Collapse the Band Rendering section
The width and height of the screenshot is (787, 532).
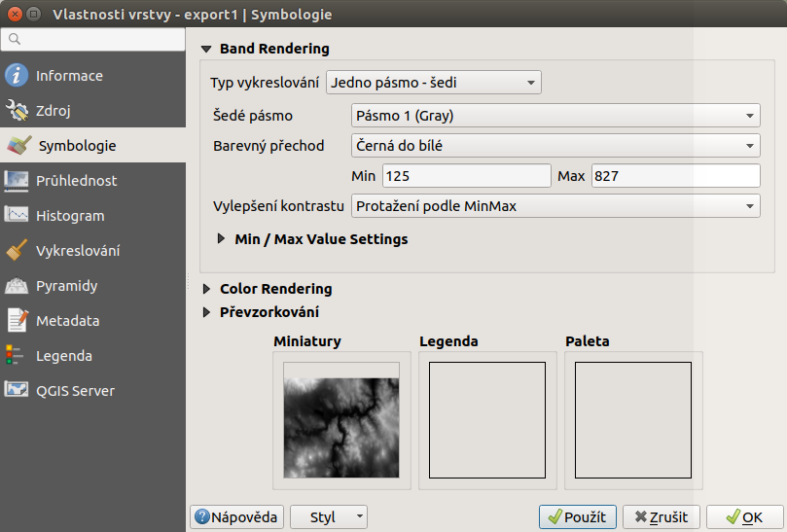[x=206, y=50]
